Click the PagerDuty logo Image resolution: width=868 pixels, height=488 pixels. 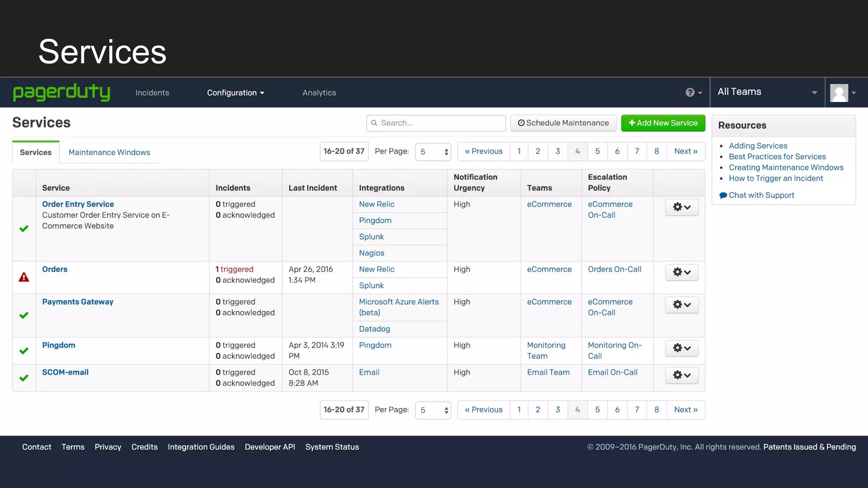point(61,92)
